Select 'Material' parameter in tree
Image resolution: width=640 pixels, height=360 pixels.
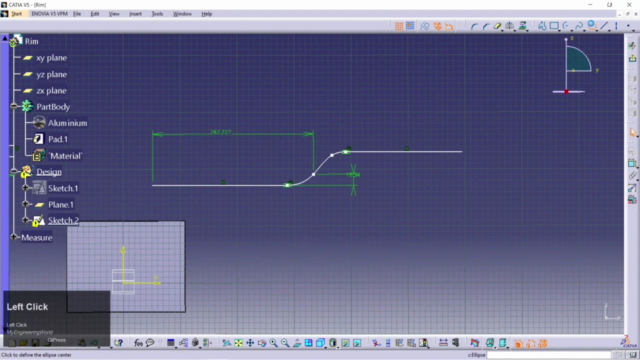click(65, 156)
